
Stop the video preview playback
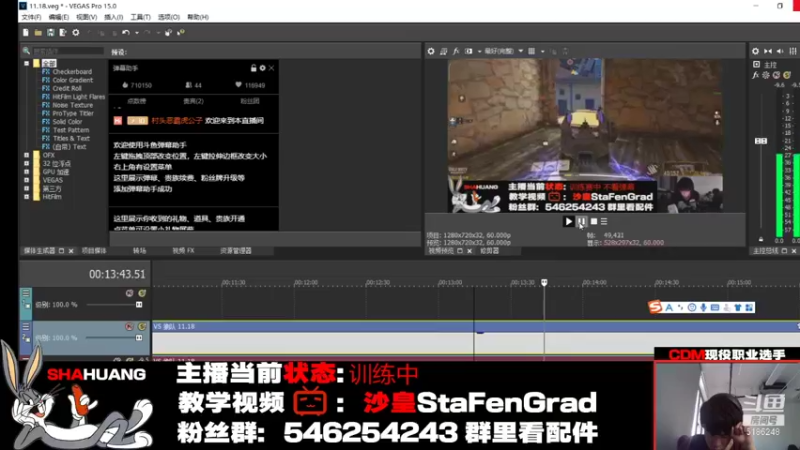coord(594,221)
